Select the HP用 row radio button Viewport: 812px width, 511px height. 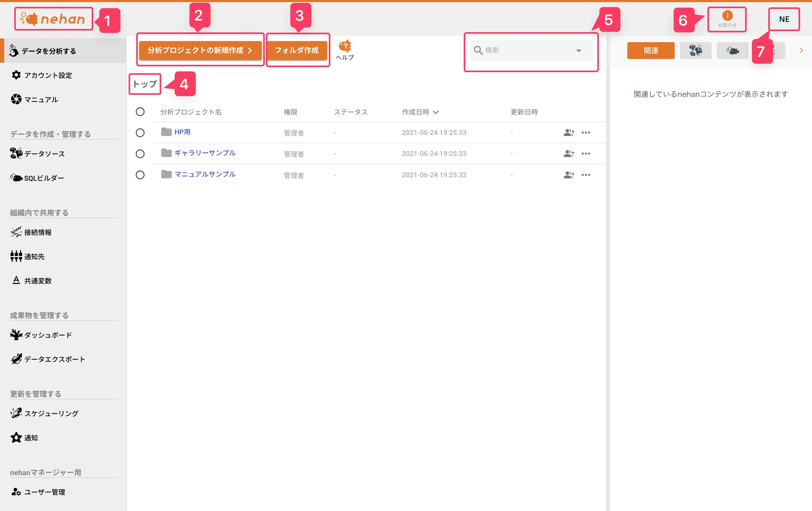140,132
